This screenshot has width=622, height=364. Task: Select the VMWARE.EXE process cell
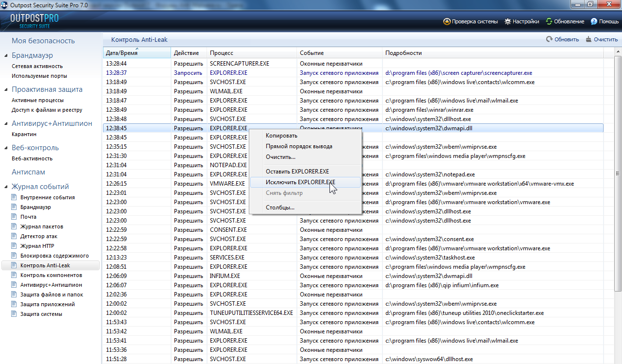click(x=227, y=184)
